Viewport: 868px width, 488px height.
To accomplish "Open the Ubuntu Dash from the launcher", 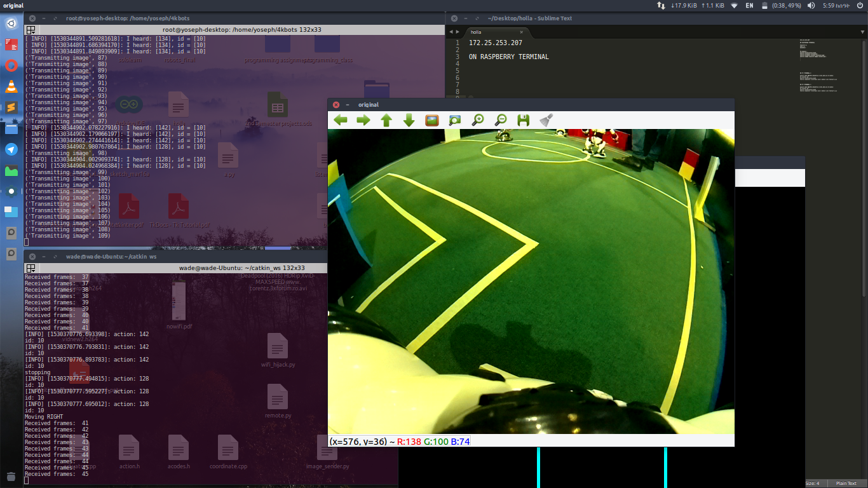I will [11, 24].
